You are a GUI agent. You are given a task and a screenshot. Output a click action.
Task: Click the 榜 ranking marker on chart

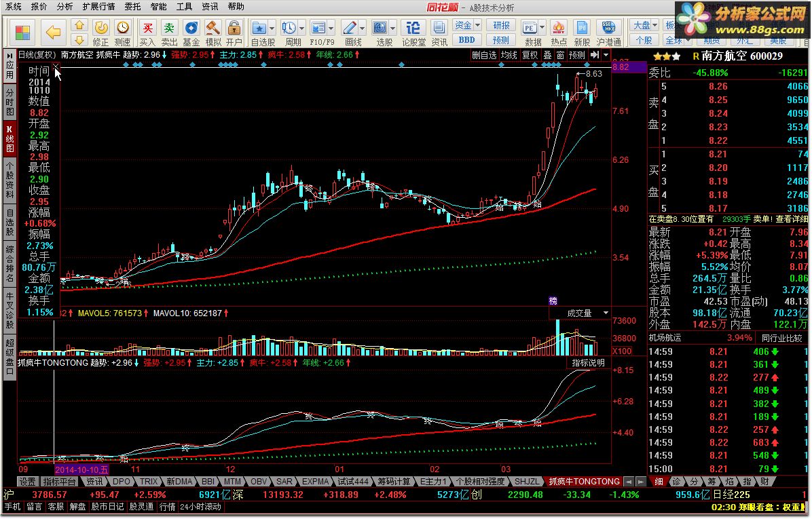[553, 301]
